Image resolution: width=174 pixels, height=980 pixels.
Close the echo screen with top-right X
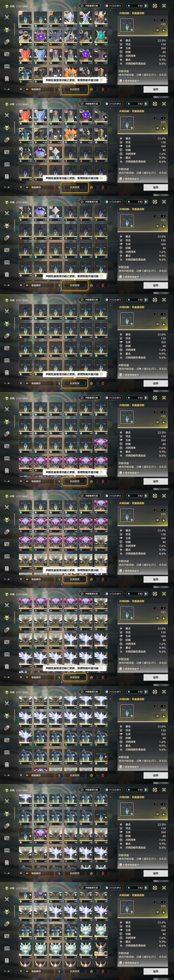(164, 6)
